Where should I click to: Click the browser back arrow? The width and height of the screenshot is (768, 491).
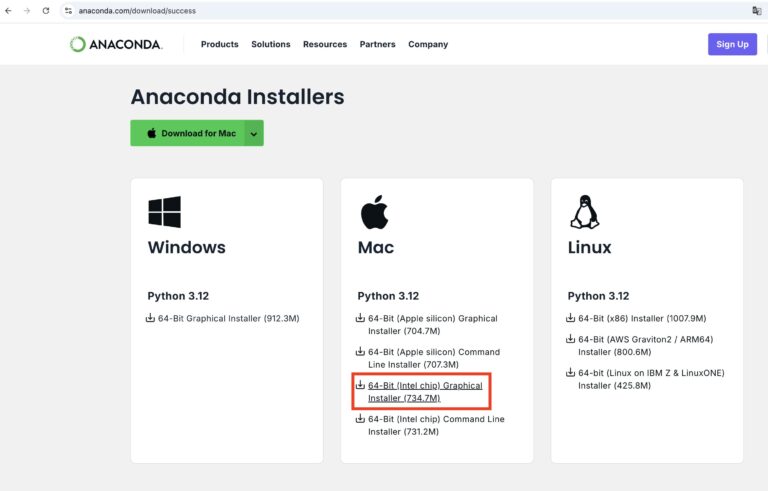tap(8, 11)
